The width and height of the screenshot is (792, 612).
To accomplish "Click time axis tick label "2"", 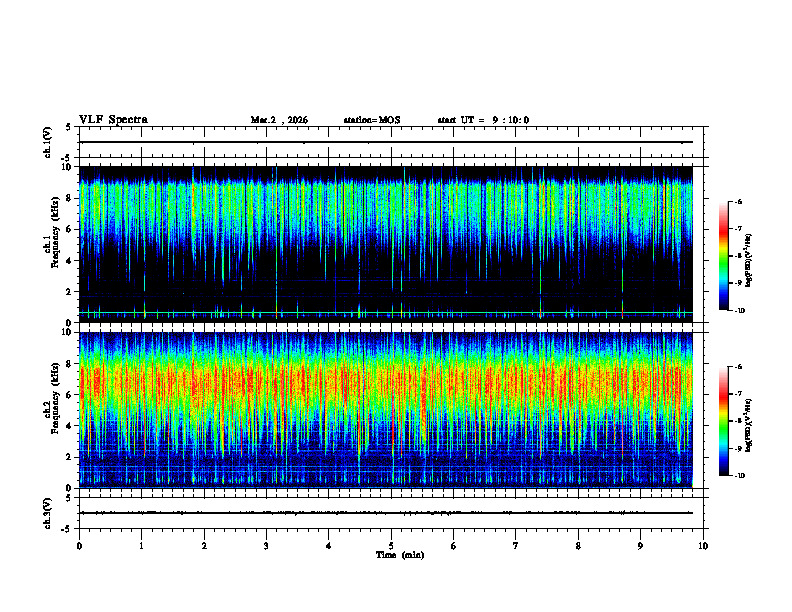I will point(204,546).
